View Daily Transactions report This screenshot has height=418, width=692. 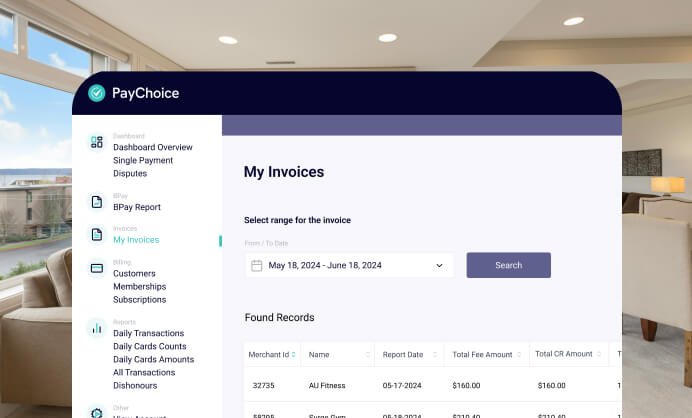pos(148,333)
